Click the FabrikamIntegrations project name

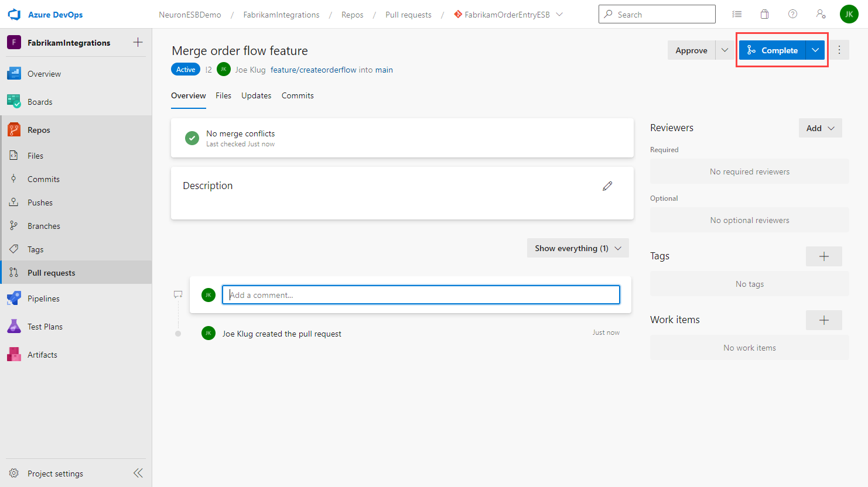pyautogui.click(x=69, y=43)
